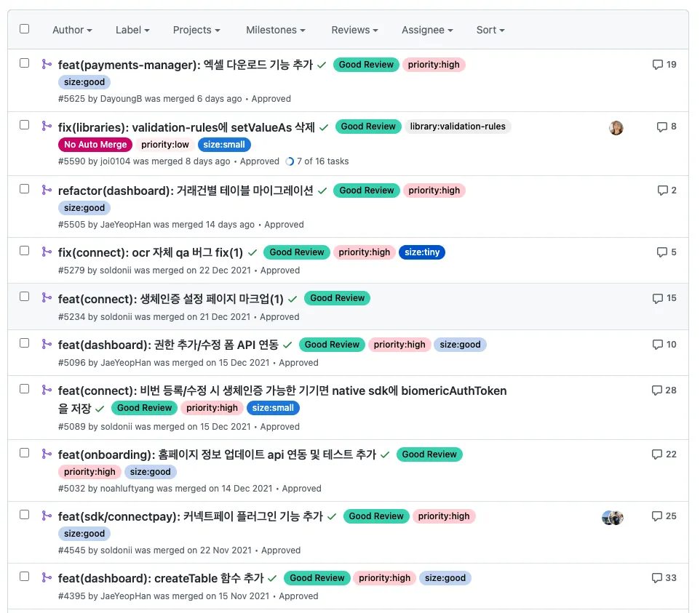Viewport: 700px width, 613px height.
Task: Click the blue size:tiny label
Action: [x=422, y=252]
